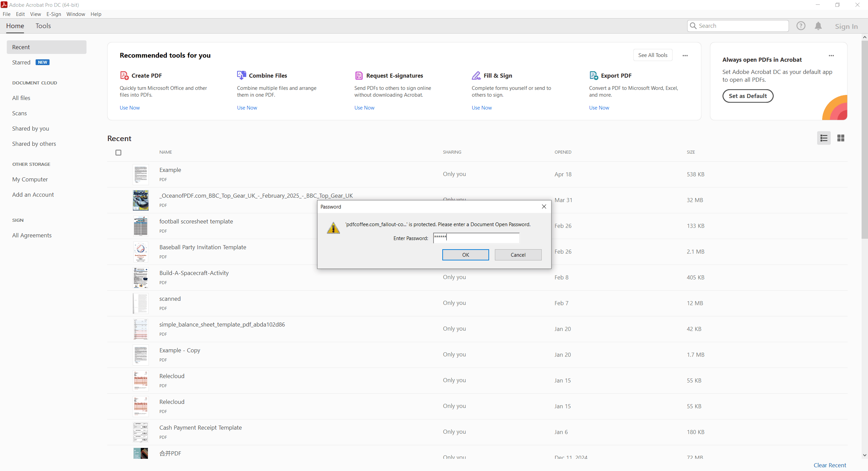Viewport: 868px width, 471px height.
Task: Click the Fill & Sign pen icon
Action: click(x=476, y=75)
